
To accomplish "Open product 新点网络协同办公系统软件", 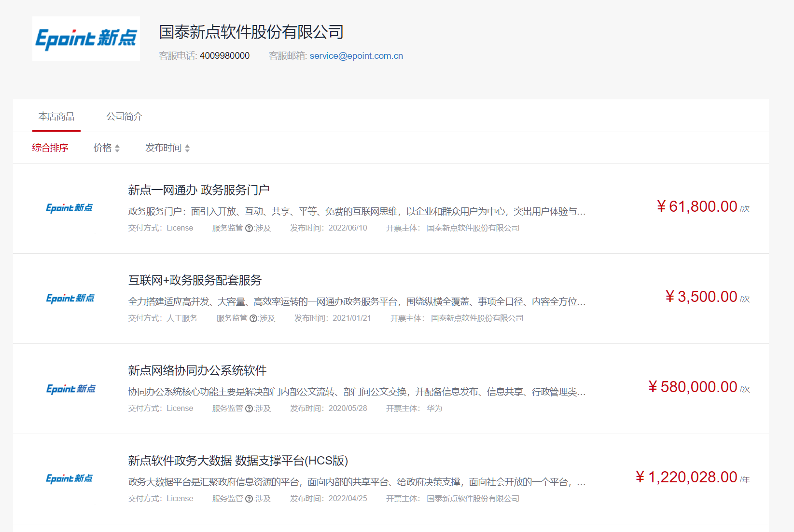I will tap(197, 370).
